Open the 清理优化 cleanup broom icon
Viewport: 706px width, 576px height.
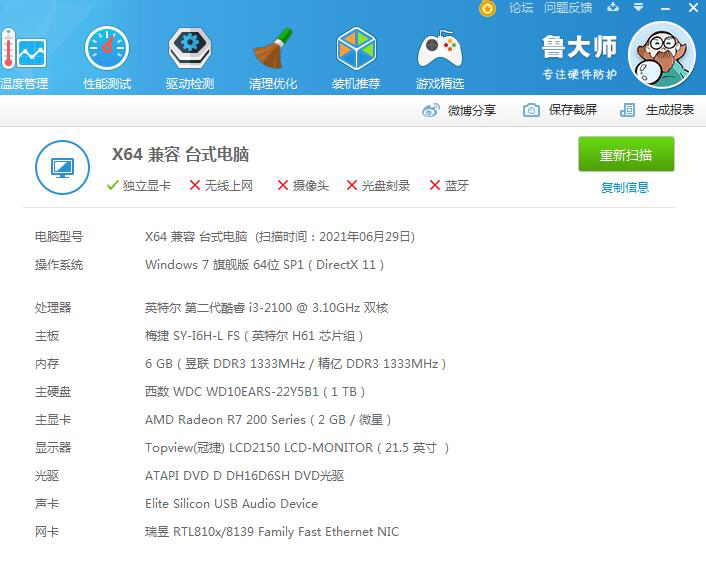(x=273, y=48)
